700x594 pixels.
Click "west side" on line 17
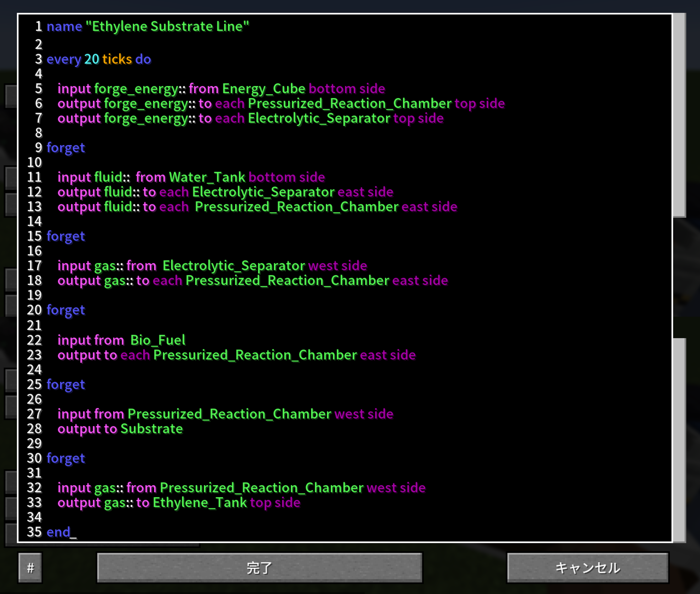[x=338, y=266]
